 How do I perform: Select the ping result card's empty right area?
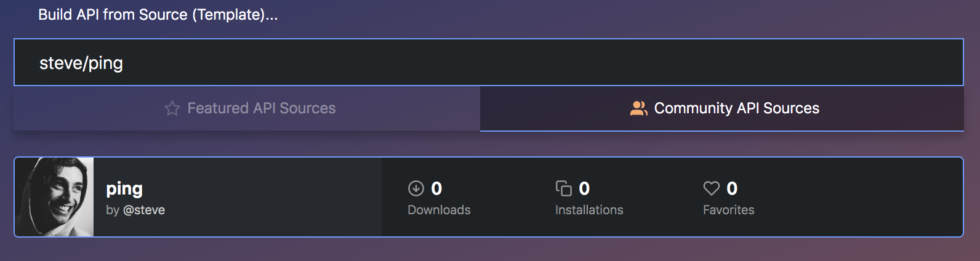(x=862, y=197)
